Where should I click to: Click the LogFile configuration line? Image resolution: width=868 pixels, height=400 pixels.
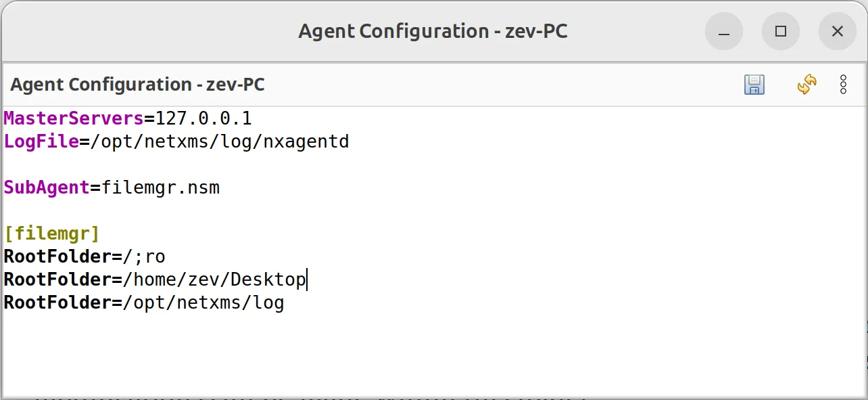(176, 141)
